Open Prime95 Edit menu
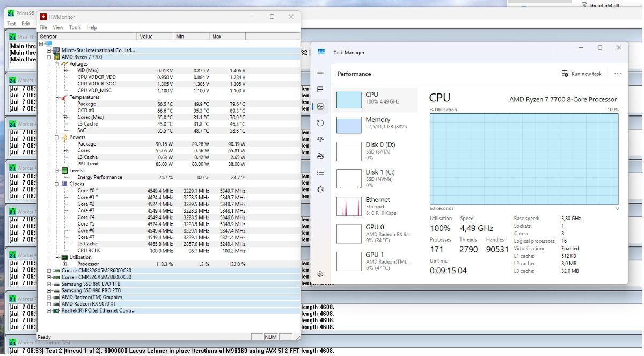The height and width of the screenshot is (356, 644). (26, 24)
